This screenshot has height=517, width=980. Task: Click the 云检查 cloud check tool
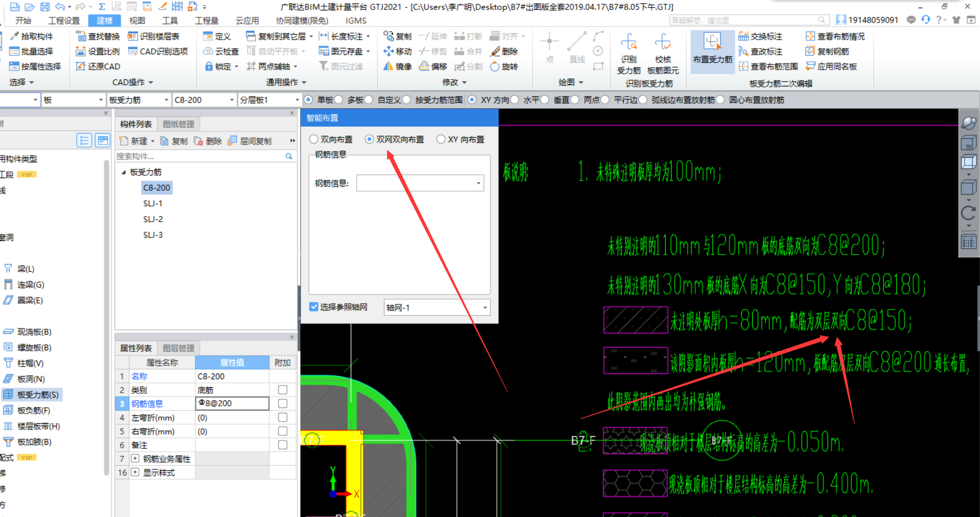coord(221,51)
